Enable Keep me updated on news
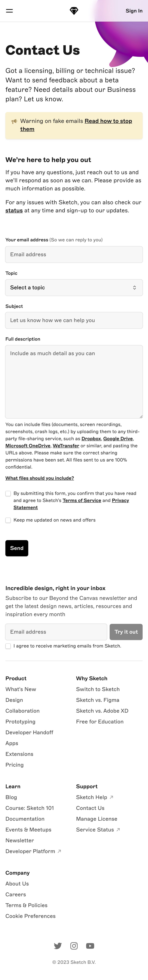The image size is (148, 980). tap(8, 520)
